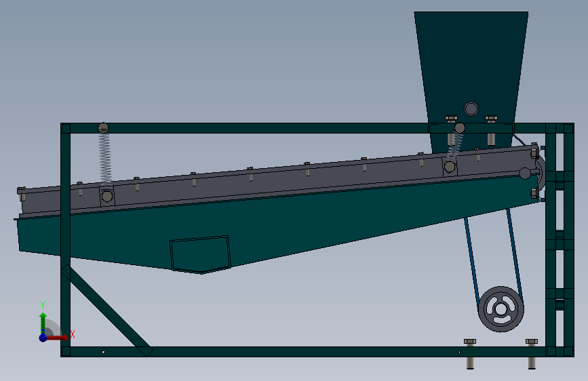Select the left anchor bolt below frame
The height and width of the screenshot is (381, 588).
click(x=470, y=355)
